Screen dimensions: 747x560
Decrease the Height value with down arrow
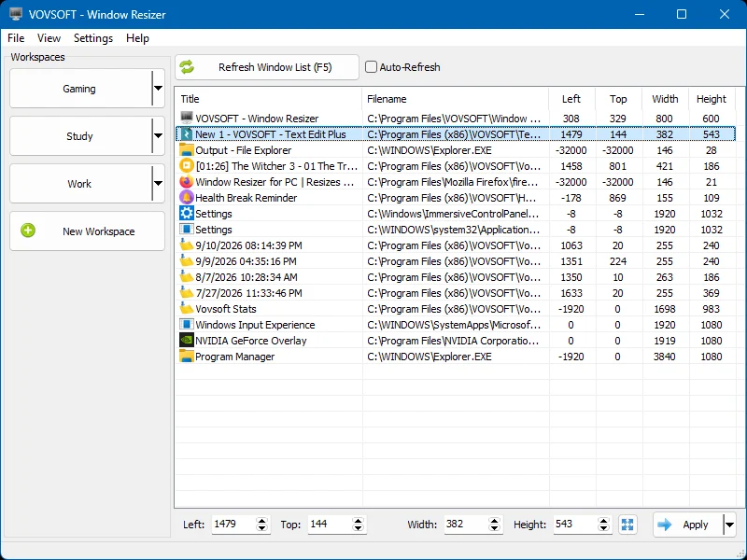tap(603, 528)
